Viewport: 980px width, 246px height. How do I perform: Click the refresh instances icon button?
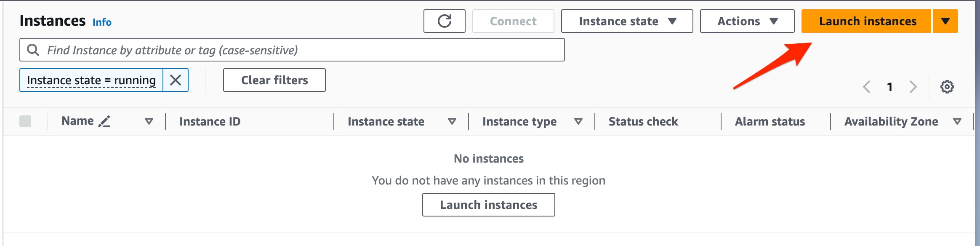(444, 21)
